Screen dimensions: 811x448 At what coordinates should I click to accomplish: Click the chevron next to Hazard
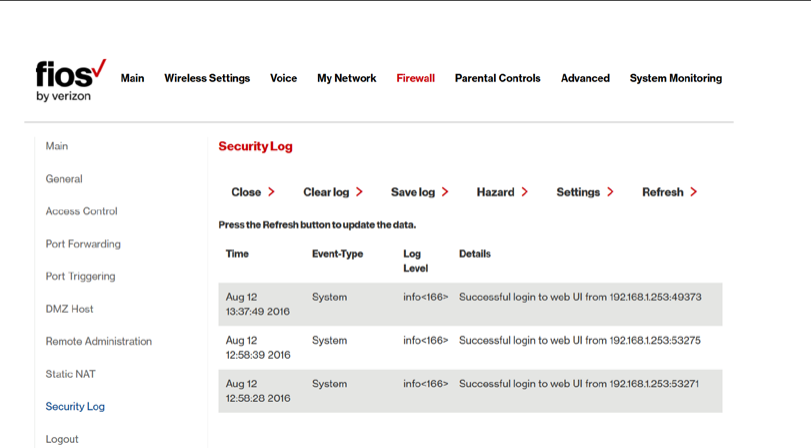click(524, 192)
